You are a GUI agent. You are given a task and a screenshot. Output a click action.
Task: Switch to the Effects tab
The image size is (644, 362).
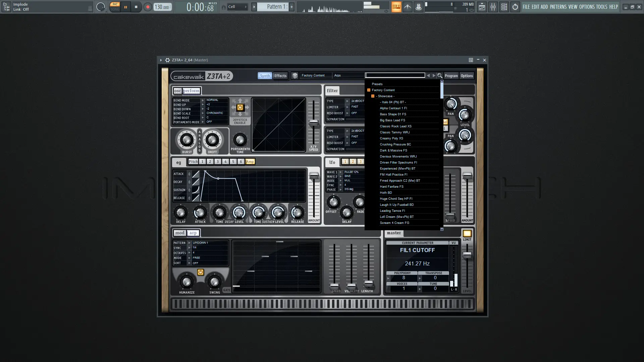click(x=280, y=76)
